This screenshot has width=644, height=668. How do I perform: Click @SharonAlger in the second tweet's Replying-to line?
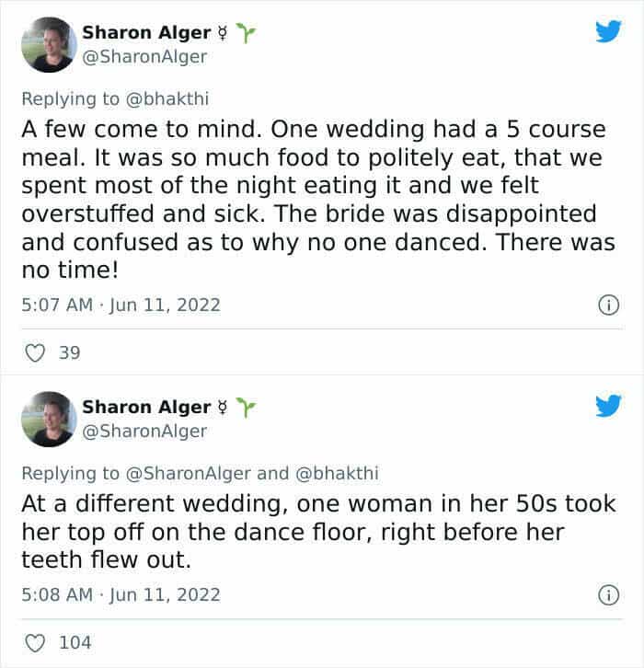[188, 473]
